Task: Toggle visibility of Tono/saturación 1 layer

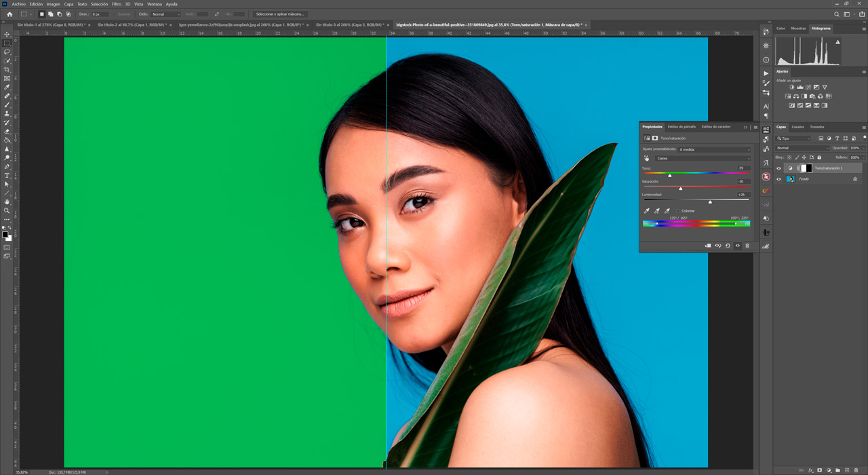Action: (x=778, y=168)
